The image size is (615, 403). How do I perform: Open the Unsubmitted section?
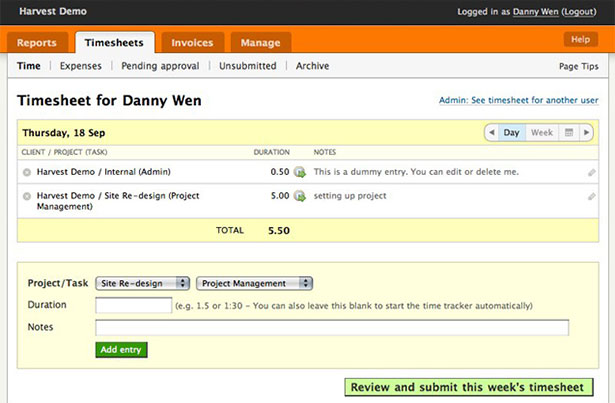tap(248, 66)
